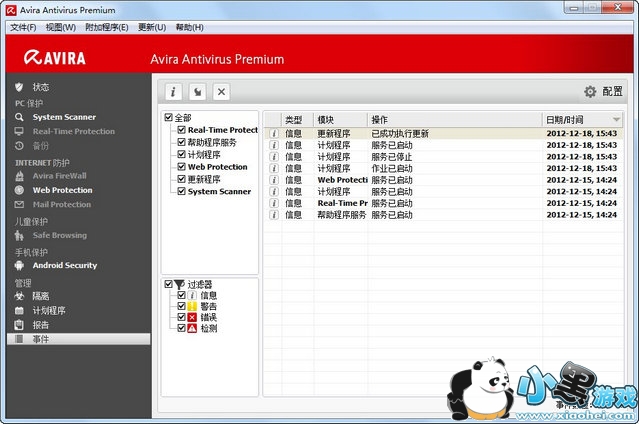The image size is (639, 424).
Task: Click the info icon of 服务已停止 row
Action: pos(274,157)
